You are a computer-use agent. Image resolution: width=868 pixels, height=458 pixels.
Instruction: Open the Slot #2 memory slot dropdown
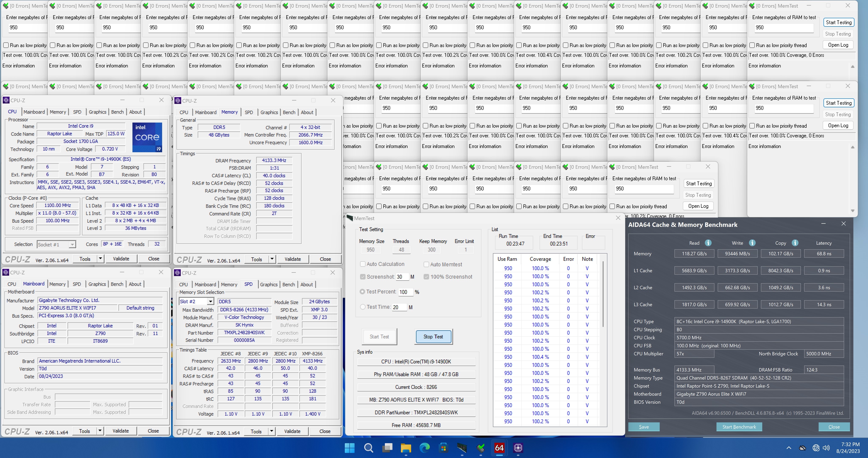click(210, 302)
